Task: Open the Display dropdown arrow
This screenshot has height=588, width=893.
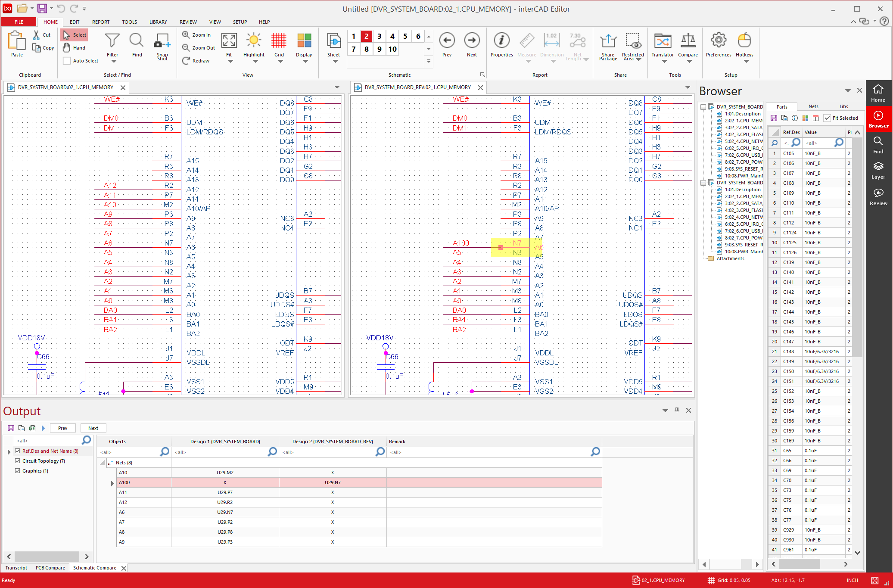Action: click(305, 62)
